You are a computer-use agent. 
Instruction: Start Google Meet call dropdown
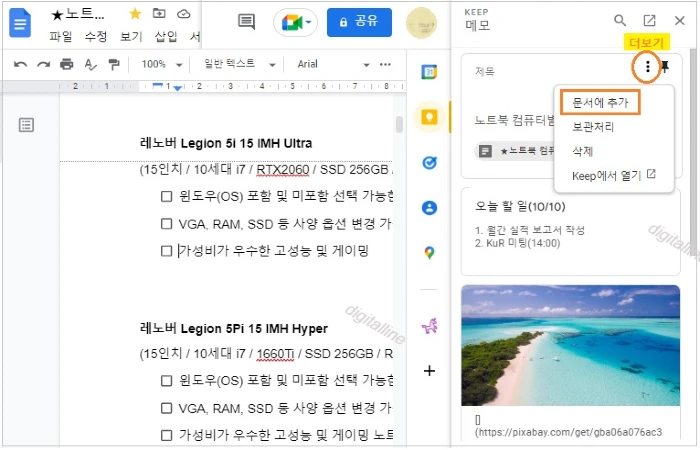coord(296,23)
